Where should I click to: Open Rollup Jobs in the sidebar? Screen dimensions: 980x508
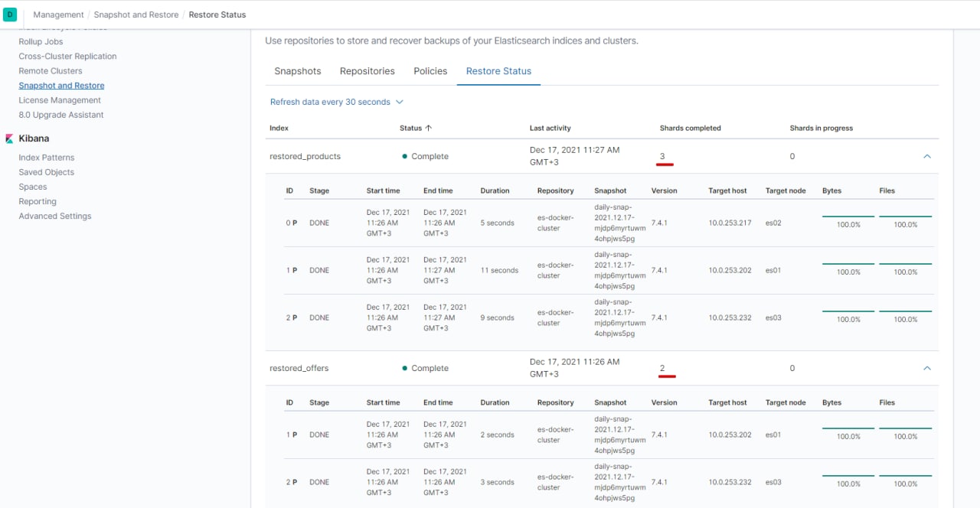point(41,41)
